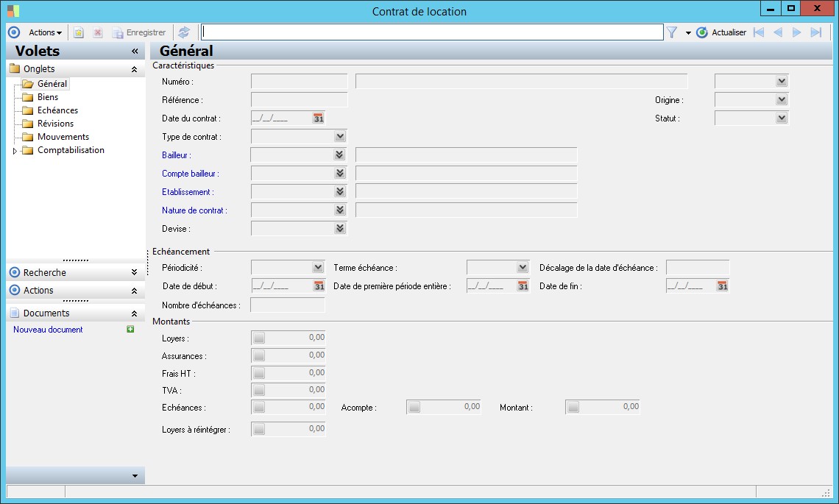Go to the last record arrow
This screenshot has width=839, height=504.
point(815,32)
